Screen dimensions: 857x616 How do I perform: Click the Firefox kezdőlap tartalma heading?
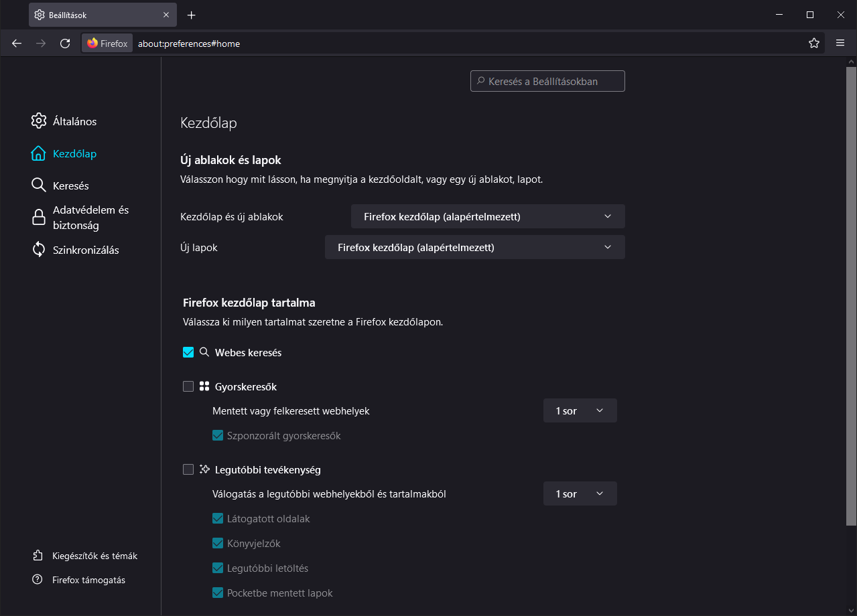coord(249,303)
